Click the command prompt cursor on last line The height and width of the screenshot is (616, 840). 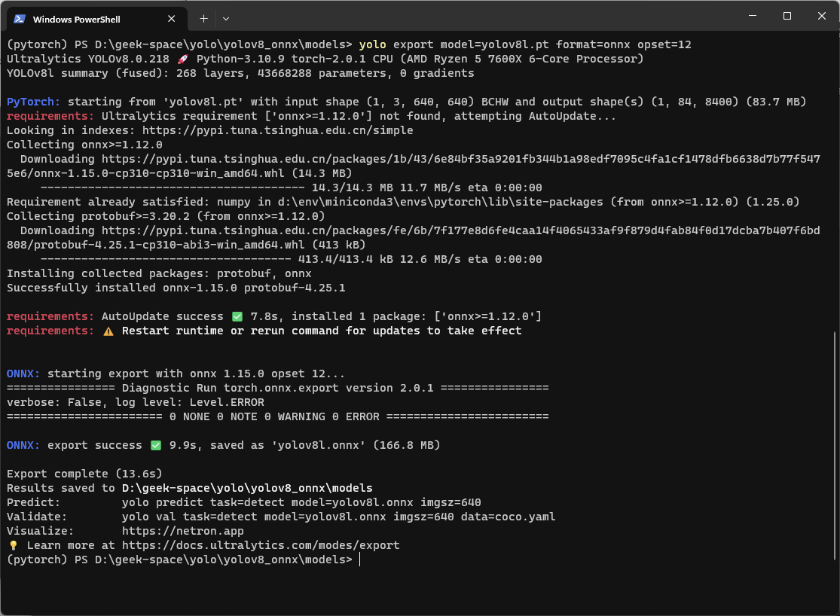[x=360, y=560]
